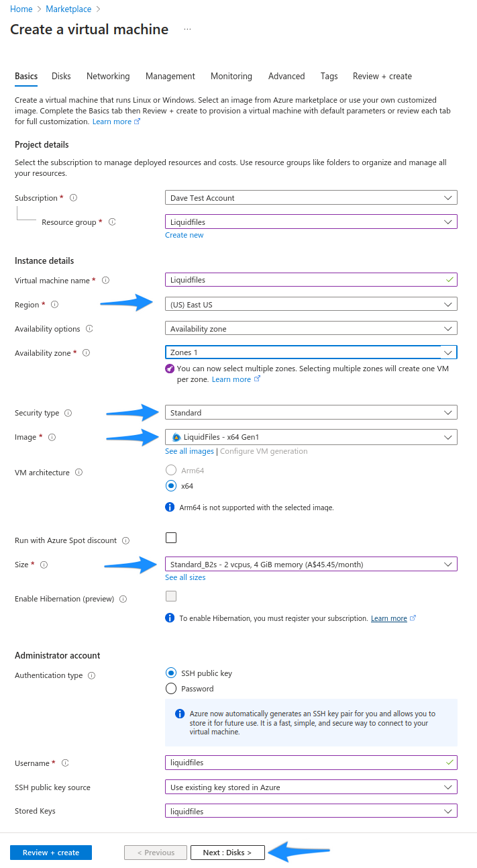The image size is (477, 868).
Task: Open the See all images link
Action: 189,450
